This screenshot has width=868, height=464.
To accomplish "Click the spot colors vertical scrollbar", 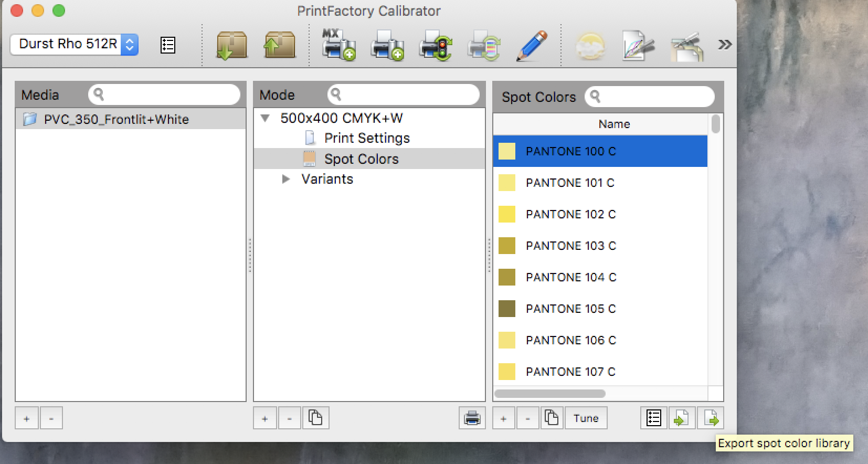I will 715,124.
